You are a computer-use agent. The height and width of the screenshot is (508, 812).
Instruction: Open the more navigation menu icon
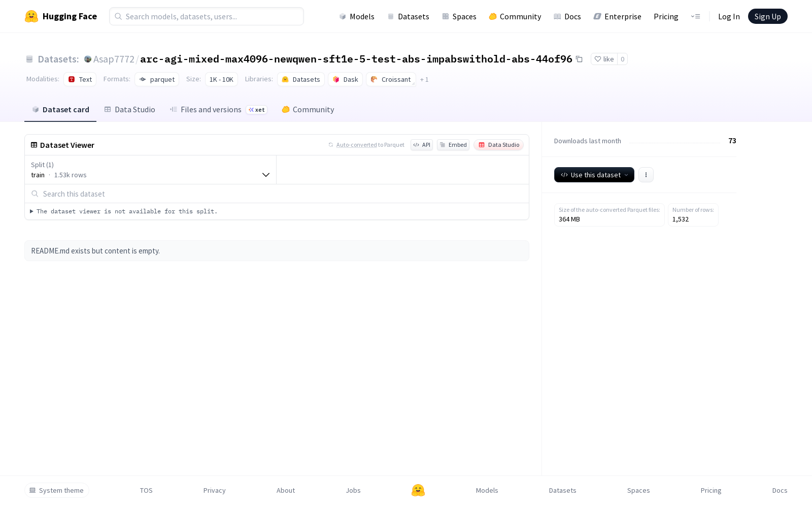pos(695,16)
